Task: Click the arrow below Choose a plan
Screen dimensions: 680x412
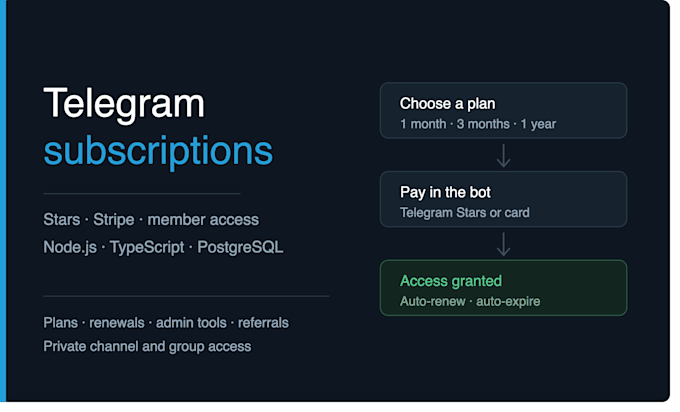Action: click(x=503, y=156)
